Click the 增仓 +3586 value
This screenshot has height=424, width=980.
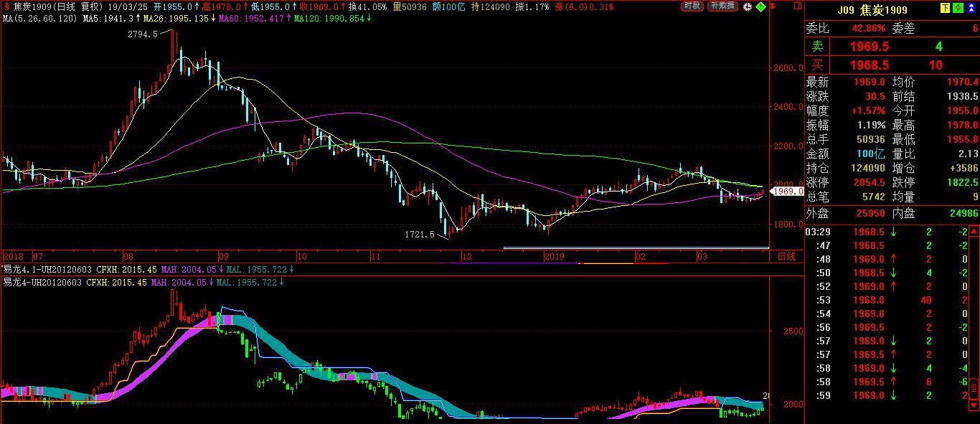tap(963, 168)
